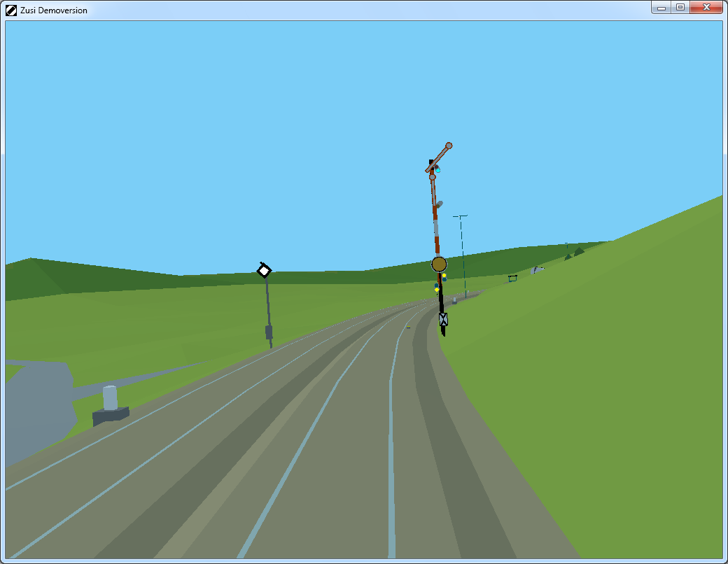Click the "Zusi Demoversion" title text
This screenshot has width=728, height=564.
pos(54,10)
